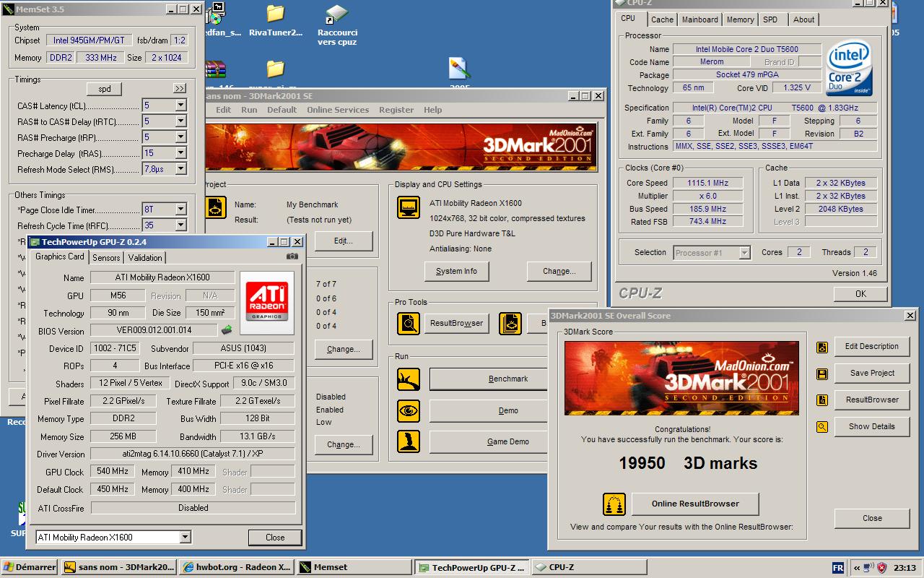
Task: Open the GPU-Z graphics card selector dropdown
Action: point(185,537)
